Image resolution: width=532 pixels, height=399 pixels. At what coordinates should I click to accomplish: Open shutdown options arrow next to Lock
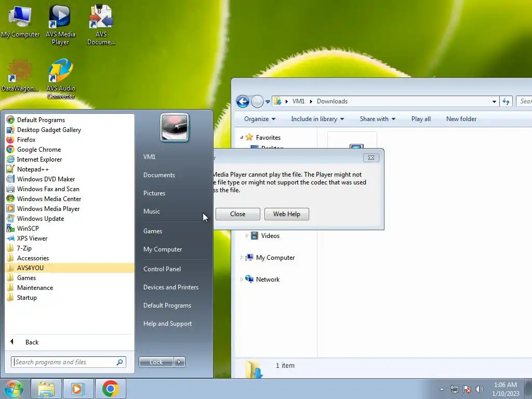(179, 362)
